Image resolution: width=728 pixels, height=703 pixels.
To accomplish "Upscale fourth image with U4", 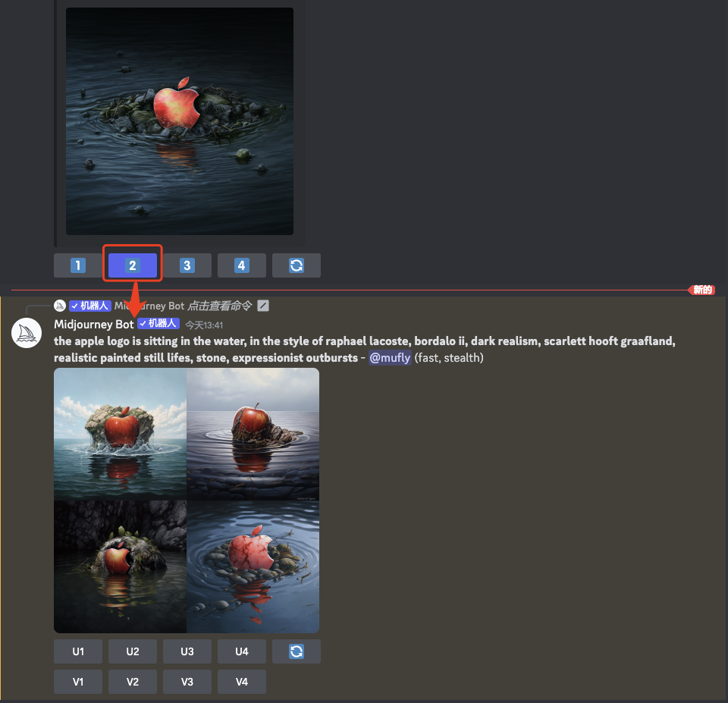I will 241,651.
